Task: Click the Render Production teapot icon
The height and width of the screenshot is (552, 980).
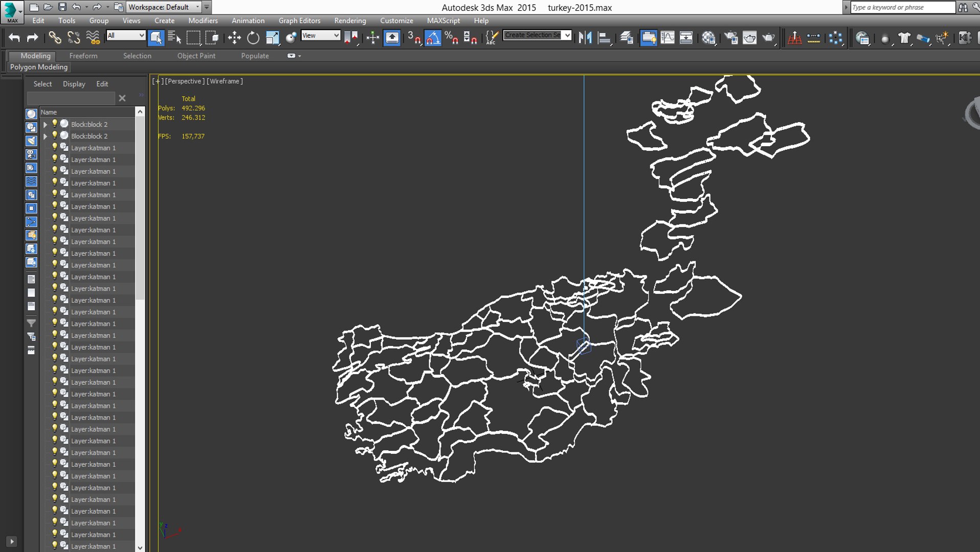Action: [x=769, y=38]
